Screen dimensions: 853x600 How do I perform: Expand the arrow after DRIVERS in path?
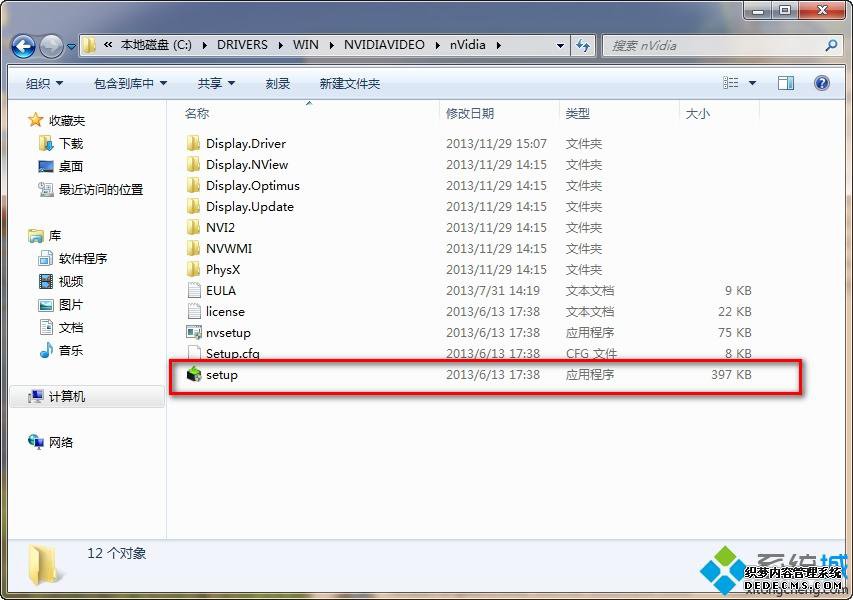click(x=280, y=45)
